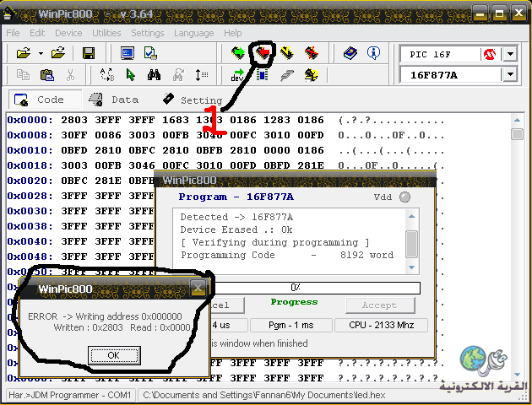The height and width of the screenshot is (405, 532).
Task: Click the Accept button in Program dialog
Action: click(380, 305)
